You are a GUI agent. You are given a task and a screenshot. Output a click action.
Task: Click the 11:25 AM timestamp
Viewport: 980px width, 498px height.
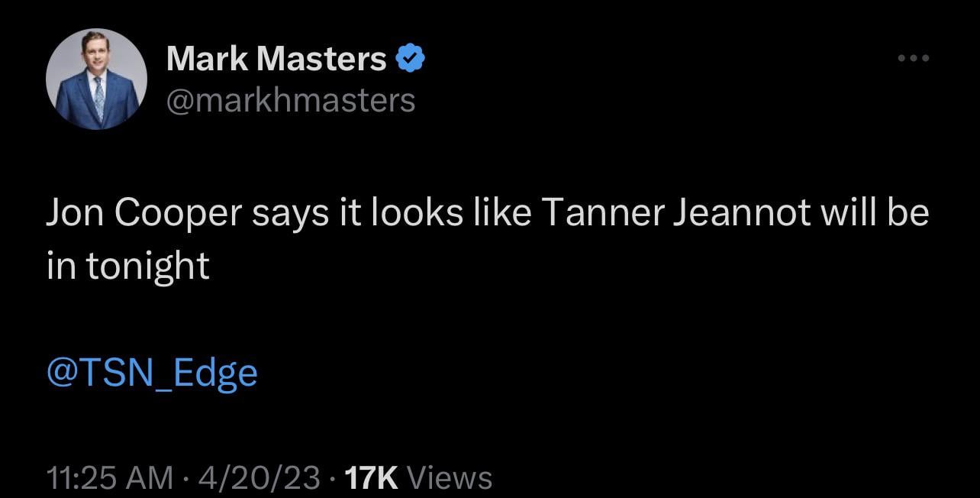109,477
